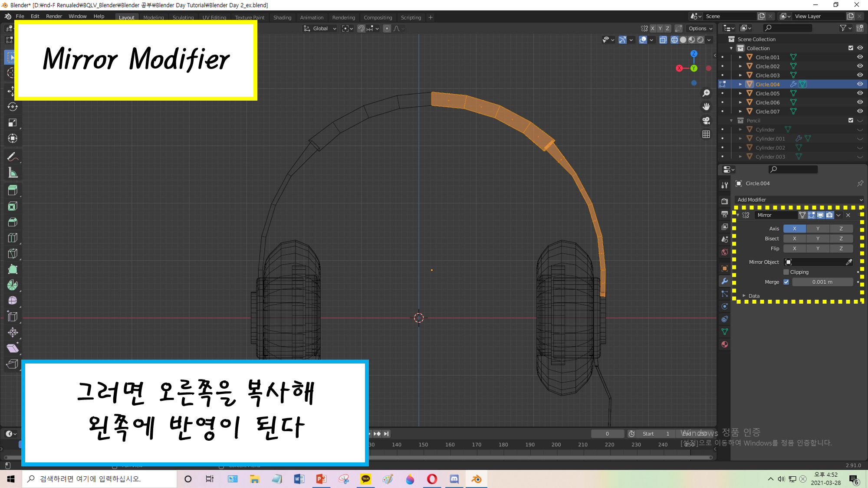Open the Add Modifier dropdown
This screenshot has height=488, width=868.
(x=799, y=200)
